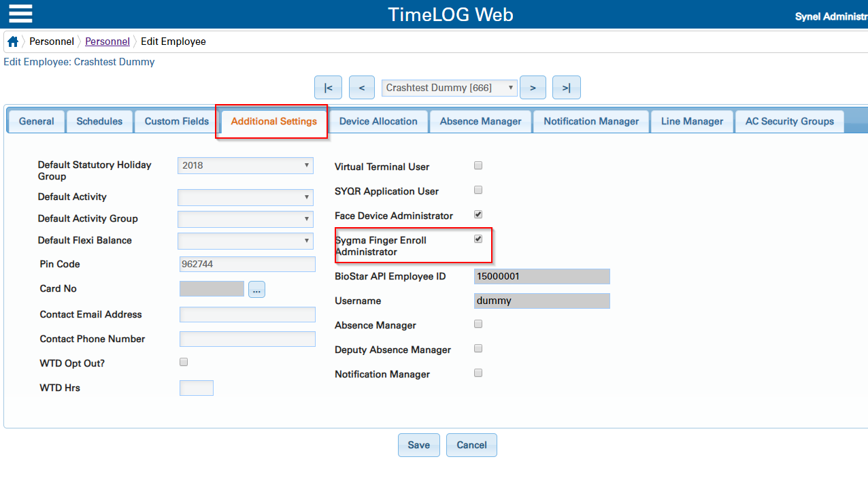868x489 pixels.
Task: Open the AC Security Groups tab
Action: tap(790, 121)
